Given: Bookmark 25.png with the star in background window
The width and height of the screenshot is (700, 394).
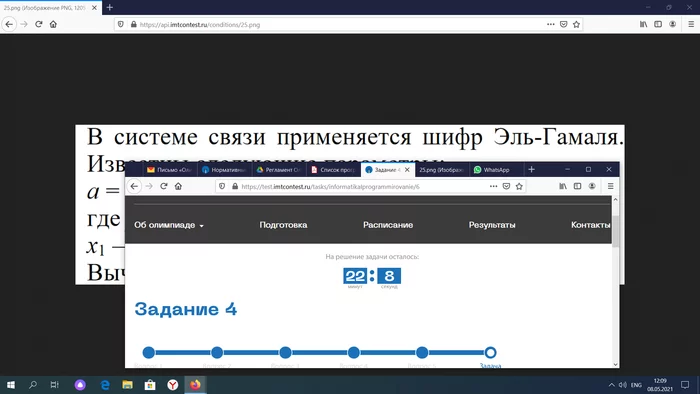Looking at the screenshot, I should (576, 25).
